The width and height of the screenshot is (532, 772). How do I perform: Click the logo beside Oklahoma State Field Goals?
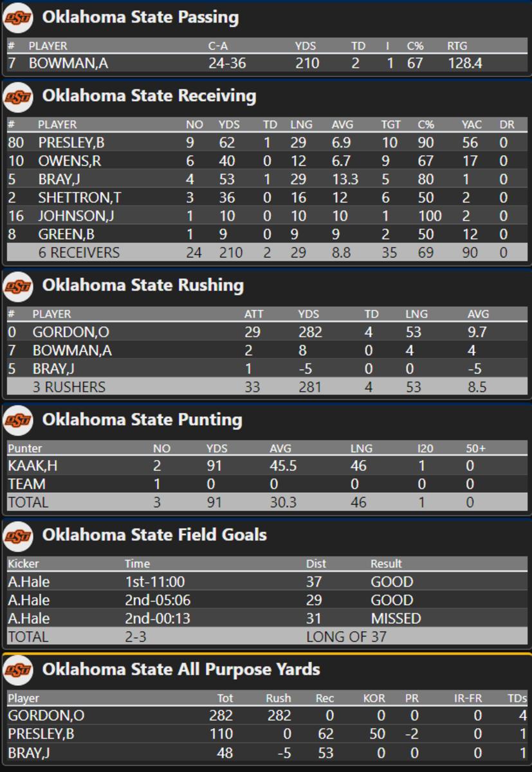pos(18,536)
